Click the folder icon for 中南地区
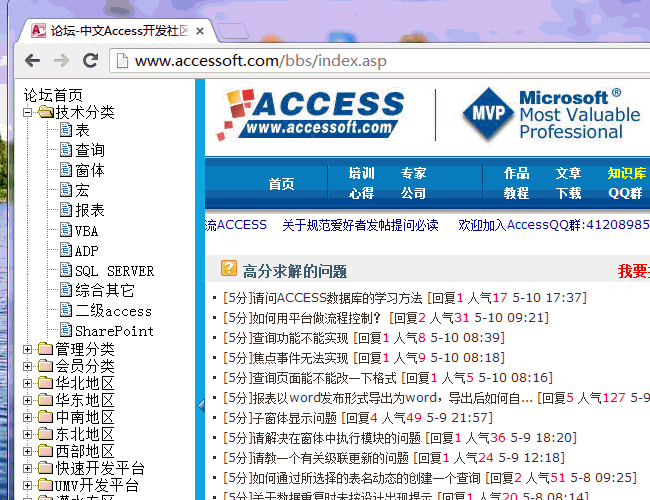The image size is (650, 500). pos(46,417)
